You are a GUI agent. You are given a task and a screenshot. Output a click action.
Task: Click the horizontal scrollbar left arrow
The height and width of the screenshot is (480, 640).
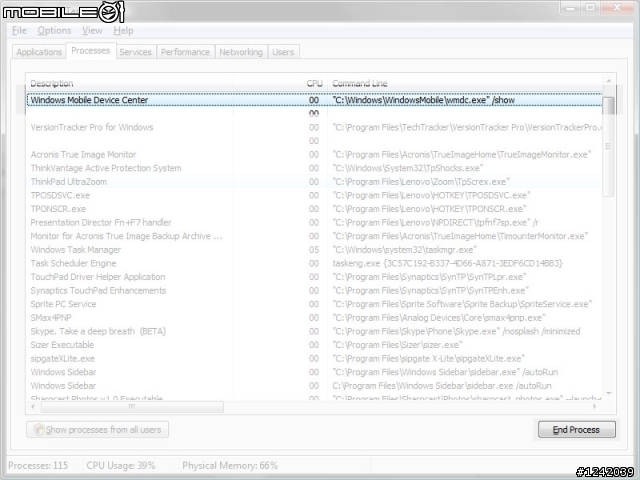point(33,407)
